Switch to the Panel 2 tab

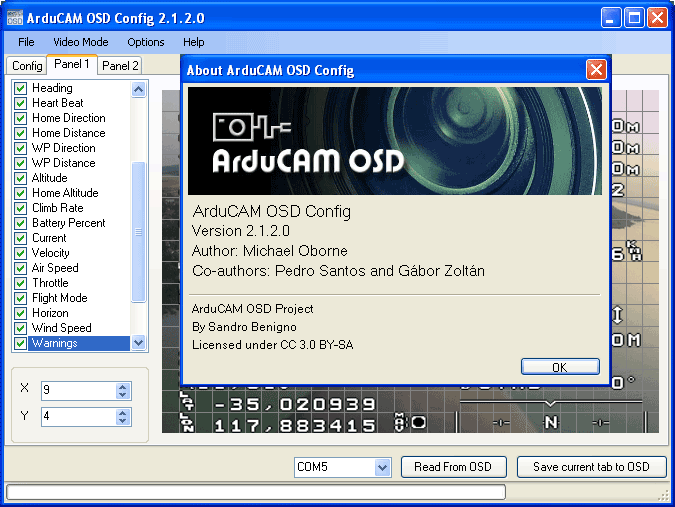[120, 66]
